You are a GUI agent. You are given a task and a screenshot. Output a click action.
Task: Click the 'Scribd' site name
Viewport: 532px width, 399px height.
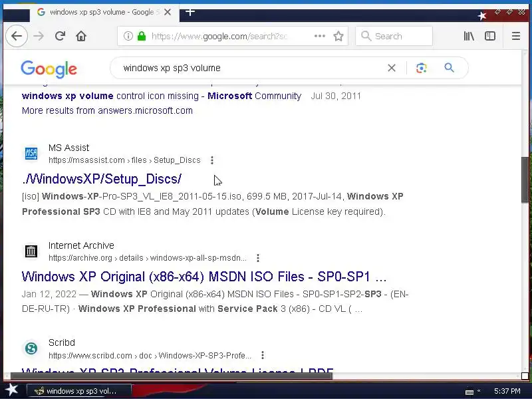coord(61,342)
